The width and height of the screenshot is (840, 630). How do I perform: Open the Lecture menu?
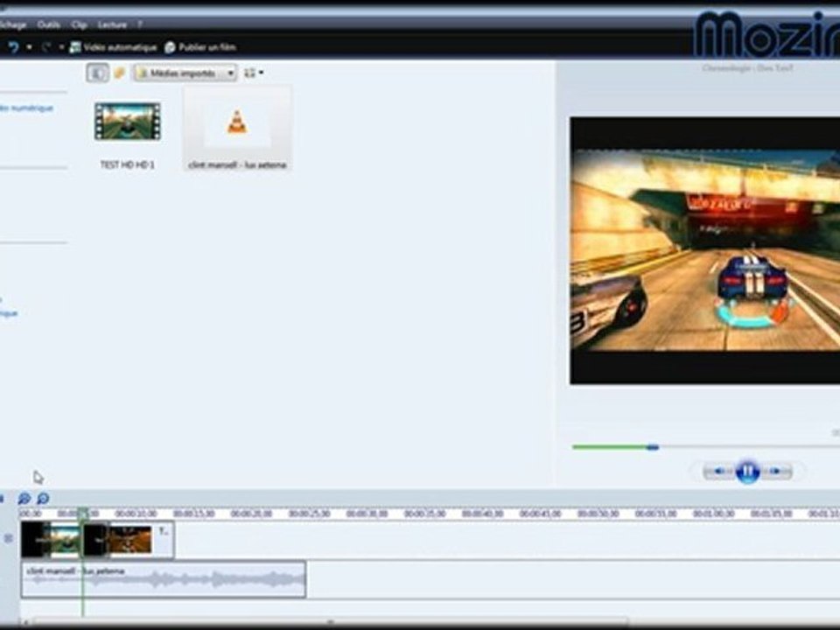tap(113, 24)
